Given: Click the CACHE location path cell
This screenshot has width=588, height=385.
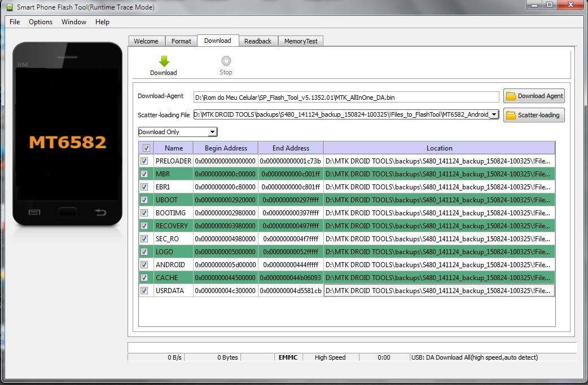Looking at the screenshot, I should pyautogui.click(x=439, y=277).
